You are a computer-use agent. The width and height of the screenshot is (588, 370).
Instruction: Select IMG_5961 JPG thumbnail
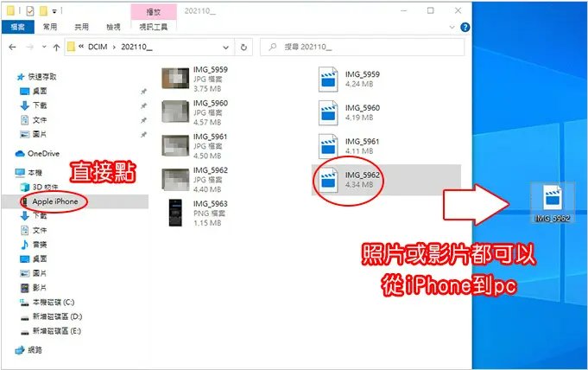(x=175, y=145)
